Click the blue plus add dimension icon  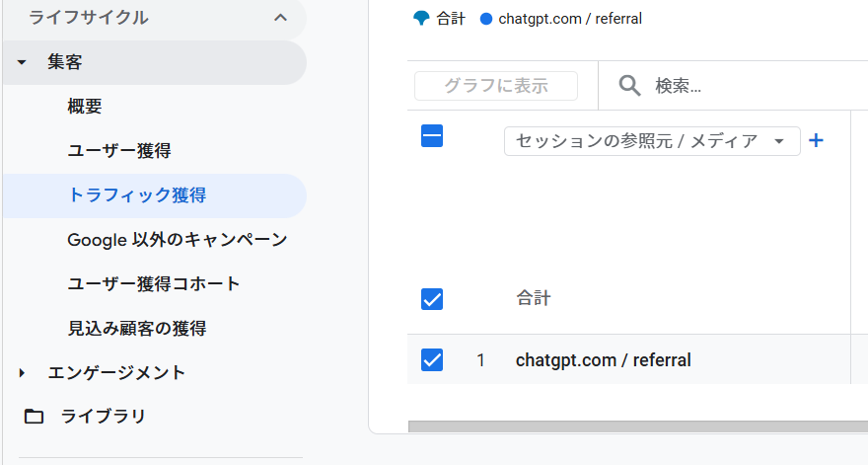pyautogui.click(x=816, y=141)
